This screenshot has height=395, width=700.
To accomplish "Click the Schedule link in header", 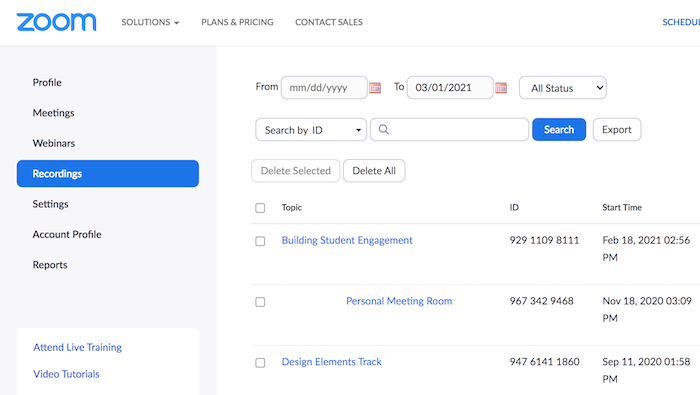I will point(681,22).
